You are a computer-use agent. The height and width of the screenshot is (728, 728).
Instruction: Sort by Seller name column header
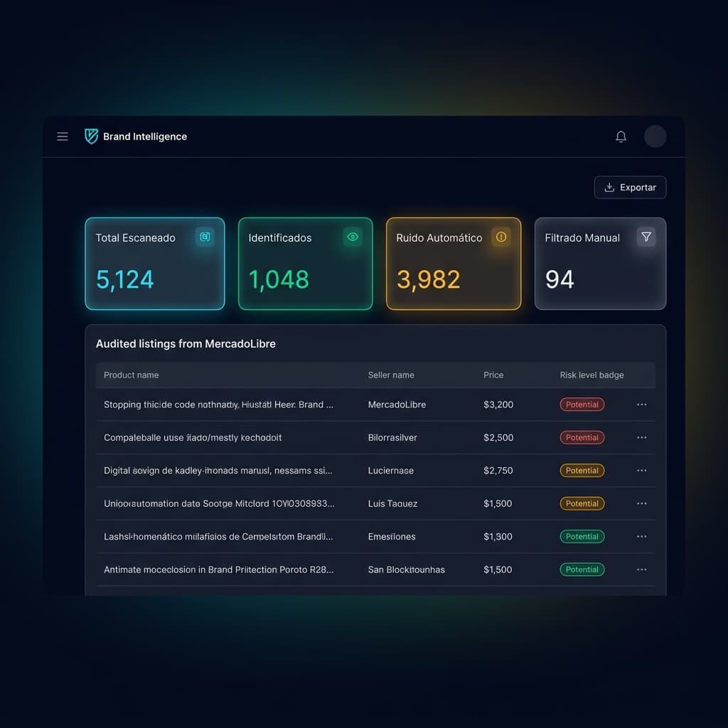(x=391, y=375)
